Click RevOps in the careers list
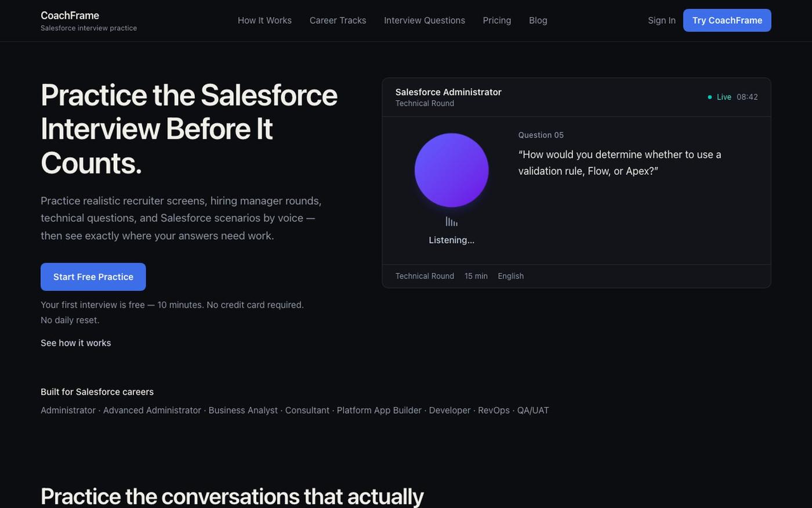 pos(494,410)
